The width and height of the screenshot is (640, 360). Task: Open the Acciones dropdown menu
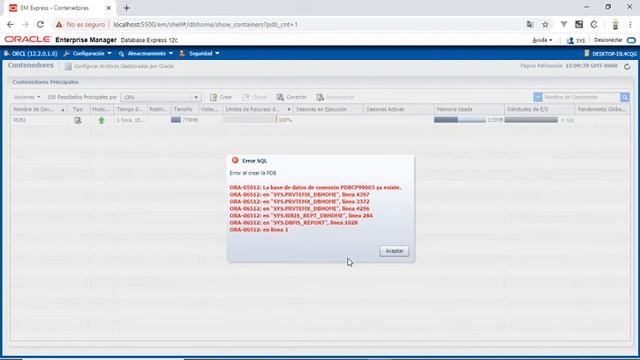[27, 97]
